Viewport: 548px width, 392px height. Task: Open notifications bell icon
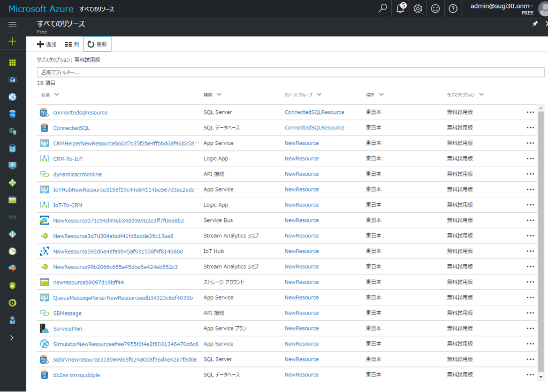point(401,8)
